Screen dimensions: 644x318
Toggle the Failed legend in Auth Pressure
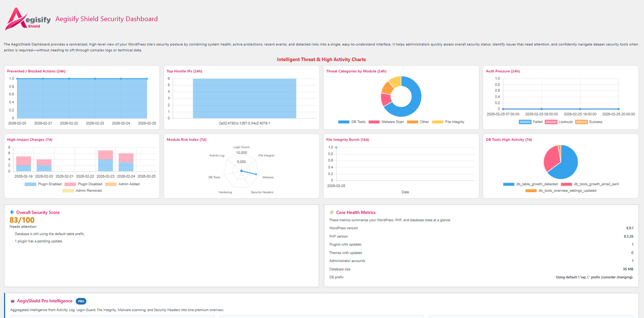point(531,122)
